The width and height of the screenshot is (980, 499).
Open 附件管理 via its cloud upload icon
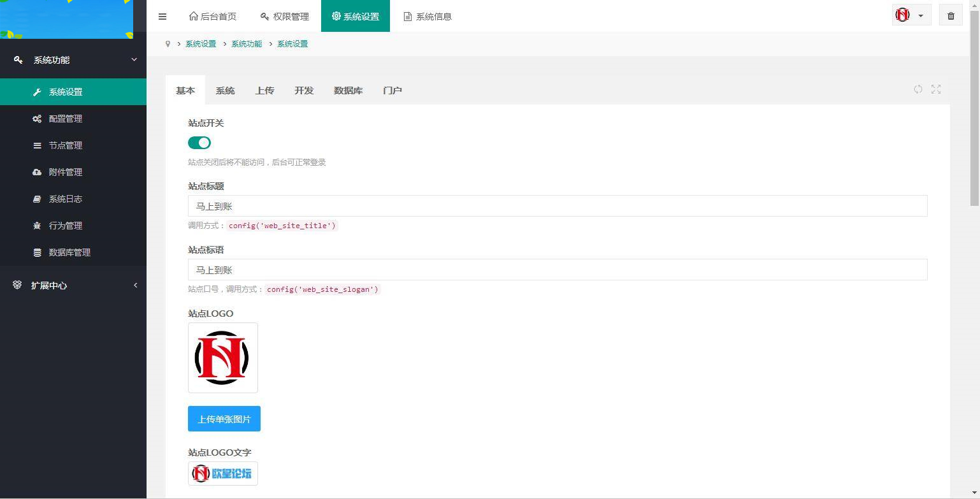tap(38, 172)
